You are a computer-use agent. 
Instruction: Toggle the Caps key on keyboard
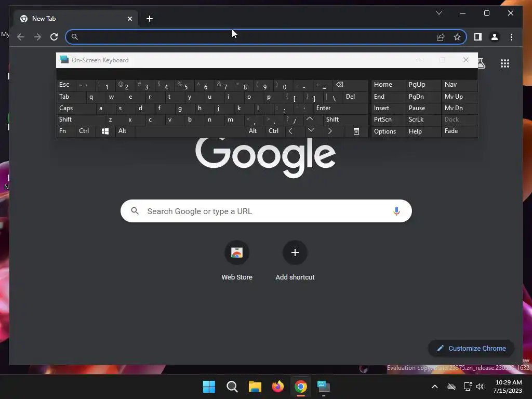pos(75,108)
